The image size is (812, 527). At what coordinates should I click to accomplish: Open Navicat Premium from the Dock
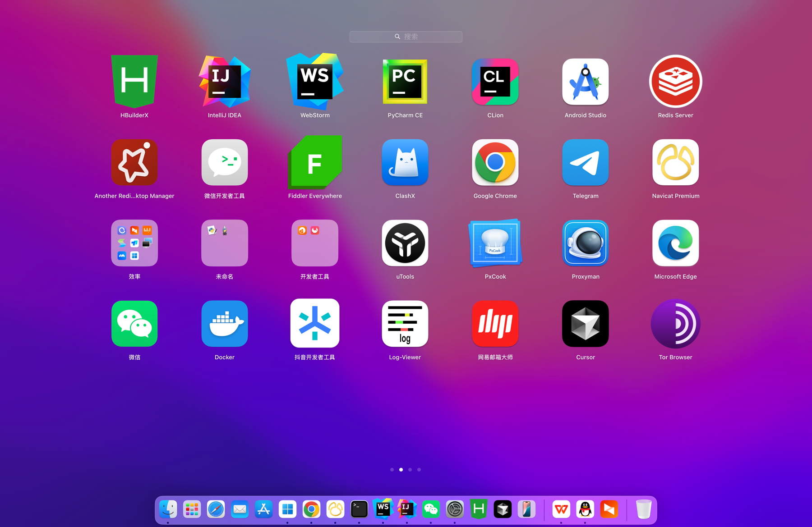(x=335, y=509)
